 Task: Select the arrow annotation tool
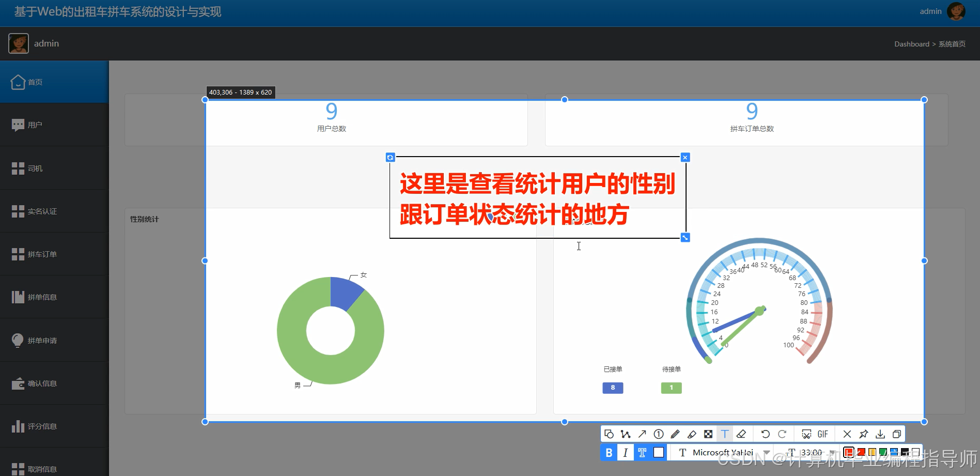tap(642, 434)
